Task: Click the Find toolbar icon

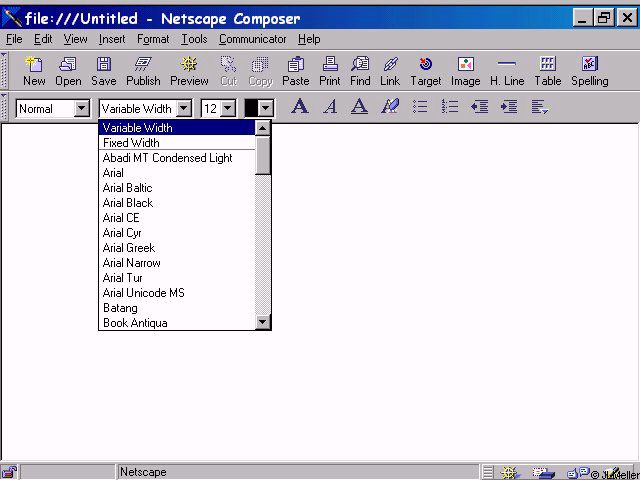Action: [x=360, y=71]
